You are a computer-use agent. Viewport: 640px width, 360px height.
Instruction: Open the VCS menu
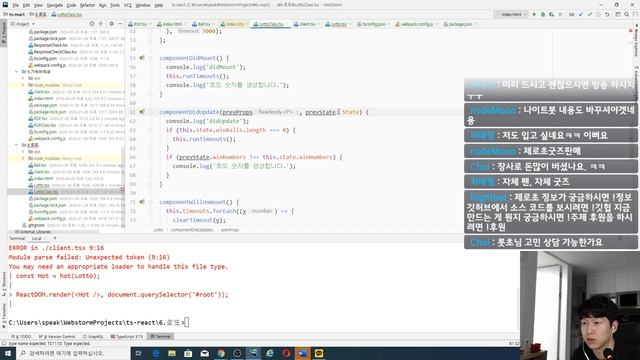[128, 5]
